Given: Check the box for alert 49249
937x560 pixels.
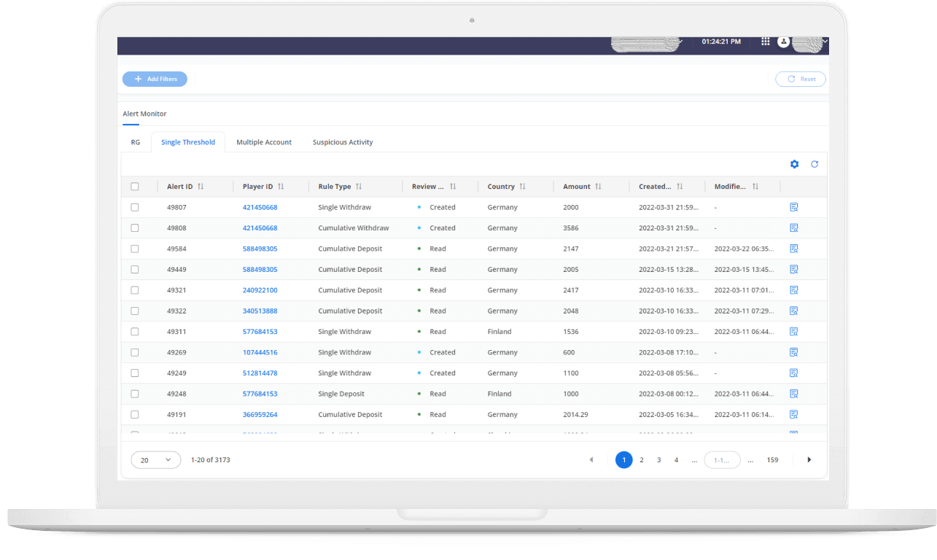Looking at the screenshot, I should [x=135, y=373].
